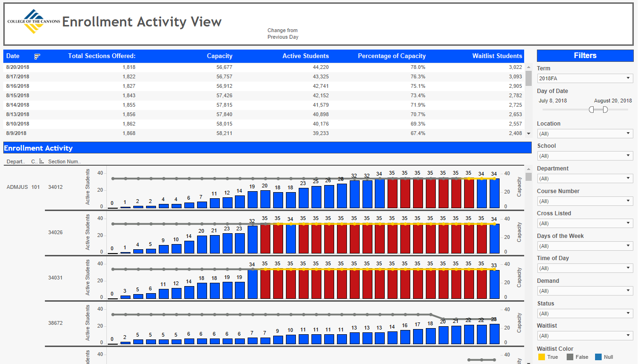This screenshot has height=364, width=639.
Task: Click the sort icon in Enrollment Activity column header
Action: click(x=41, y=161)
